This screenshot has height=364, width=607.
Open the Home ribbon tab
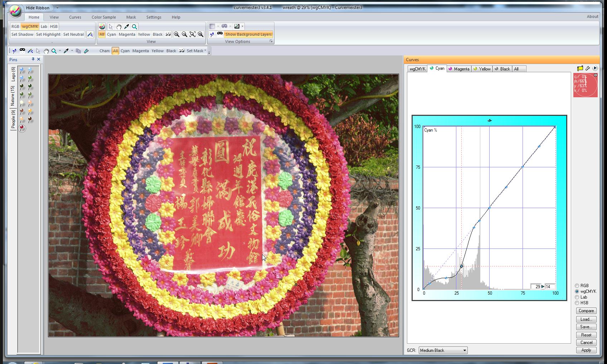coord(34,17)
